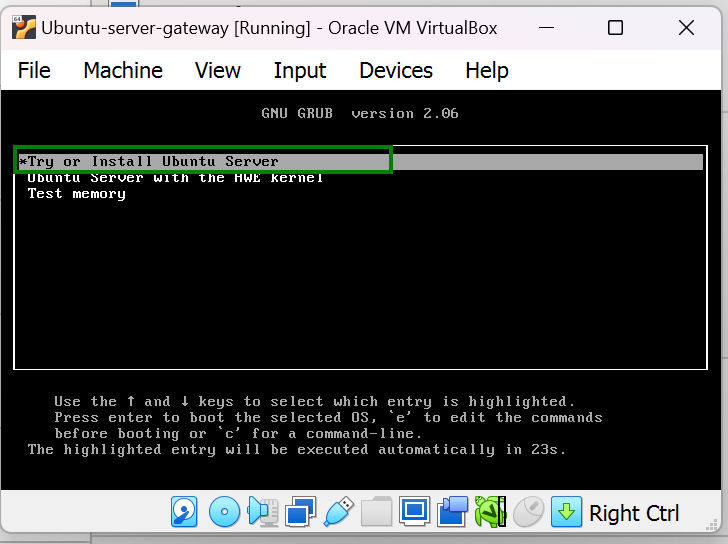This screenshot has height=544, width=728.
Task: Click the mouse integration status icon
Action: (529, 512)
